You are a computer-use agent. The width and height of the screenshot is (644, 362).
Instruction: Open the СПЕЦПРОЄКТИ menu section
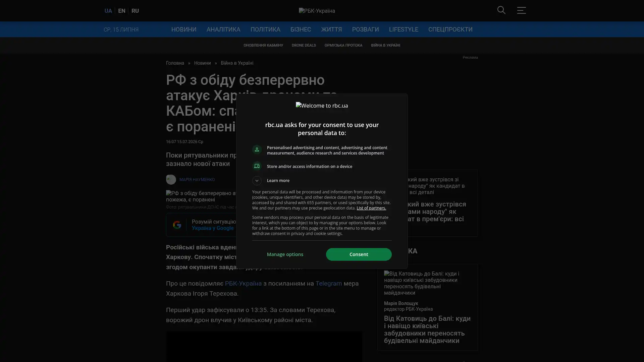point(450,29)
